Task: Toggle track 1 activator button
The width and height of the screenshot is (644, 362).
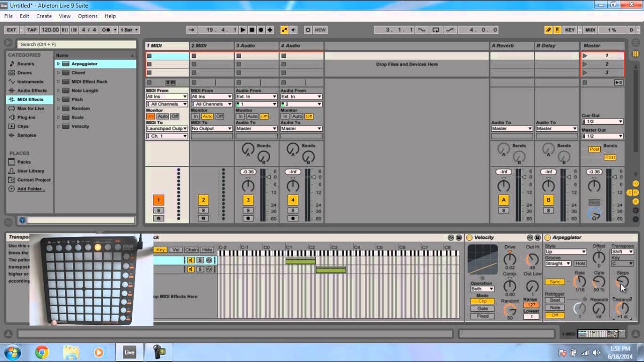Action: (x=158, y=200)
